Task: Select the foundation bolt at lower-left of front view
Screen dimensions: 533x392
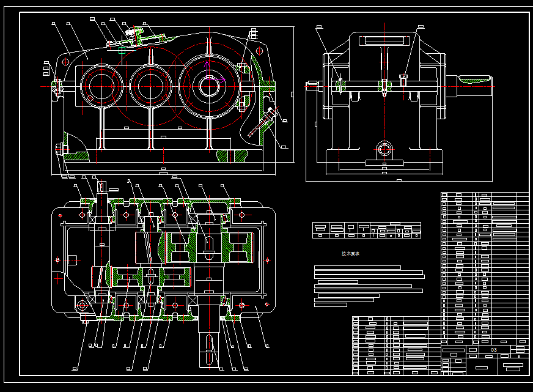Action: [61, 149]
